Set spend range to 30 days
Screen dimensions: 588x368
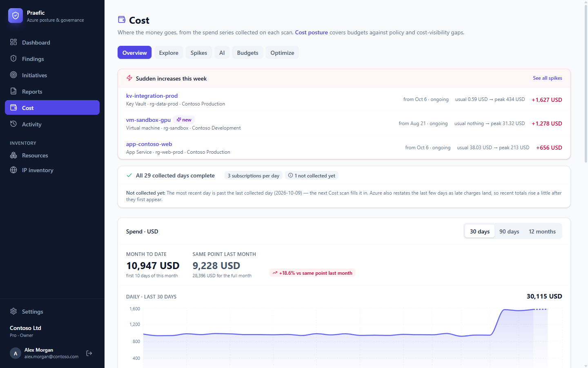(x=480, y=231)
